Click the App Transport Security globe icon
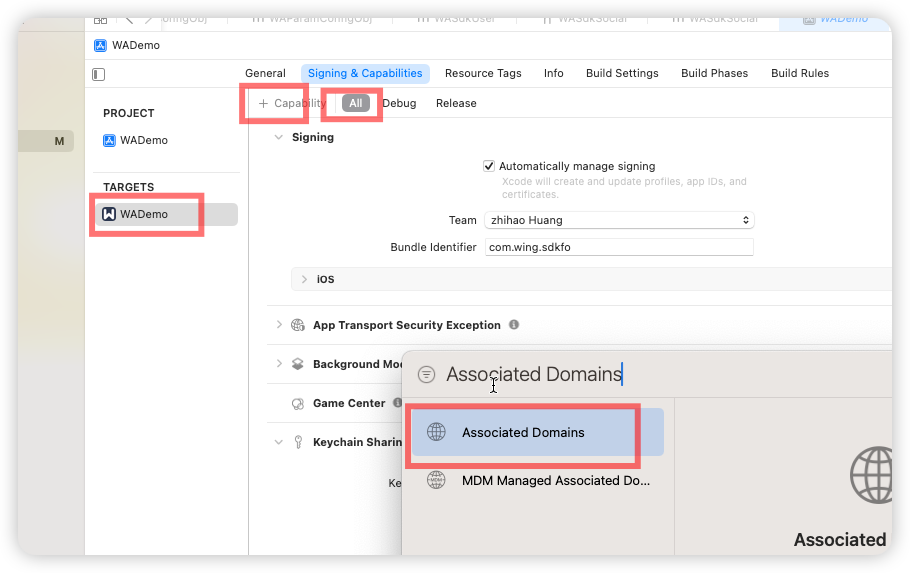The height and width of the screenshot is (573, 910). 298,325
